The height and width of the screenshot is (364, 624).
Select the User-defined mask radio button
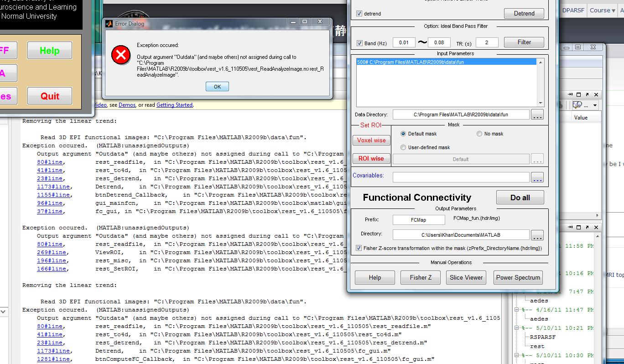pos(403,147)
